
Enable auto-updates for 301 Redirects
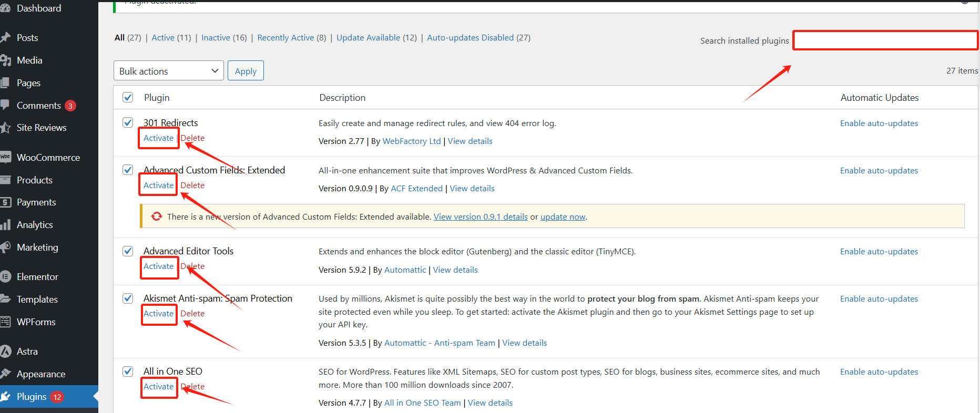pyautogui.click(x=879, y=123)
